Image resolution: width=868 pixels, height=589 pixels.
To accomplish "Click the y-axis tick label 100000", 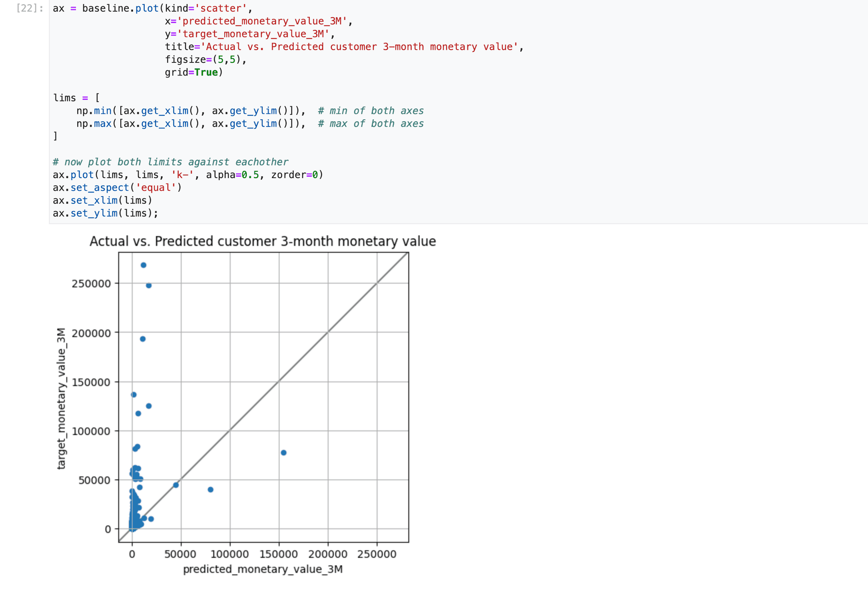I will point(91,431).
